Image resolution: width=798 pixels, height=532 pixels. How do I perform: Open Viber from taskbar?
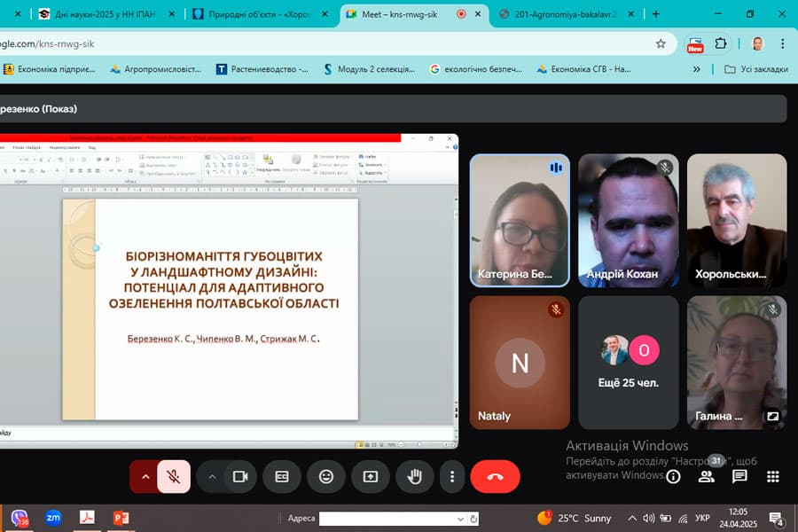[x=20, y=518]
